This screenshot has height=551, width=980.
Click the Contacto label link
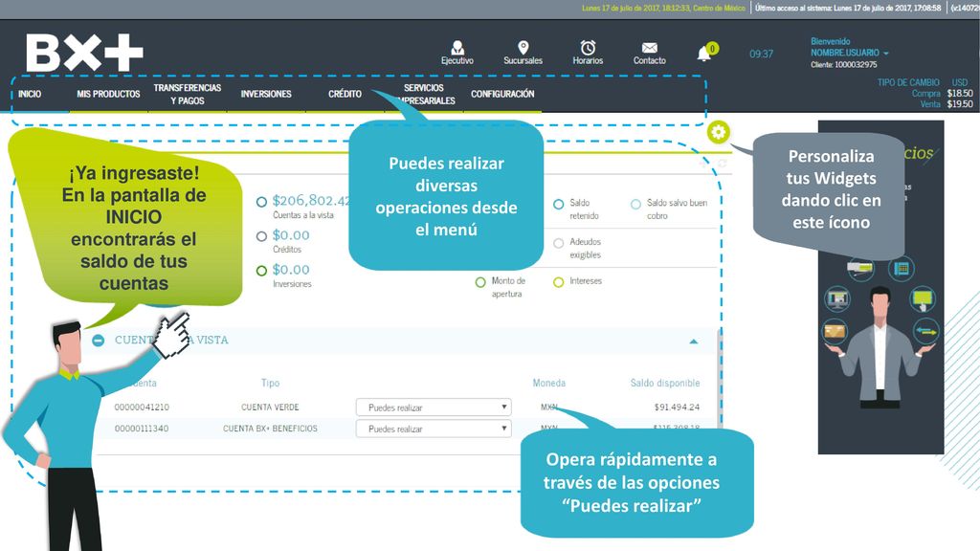tap(650, 60)
